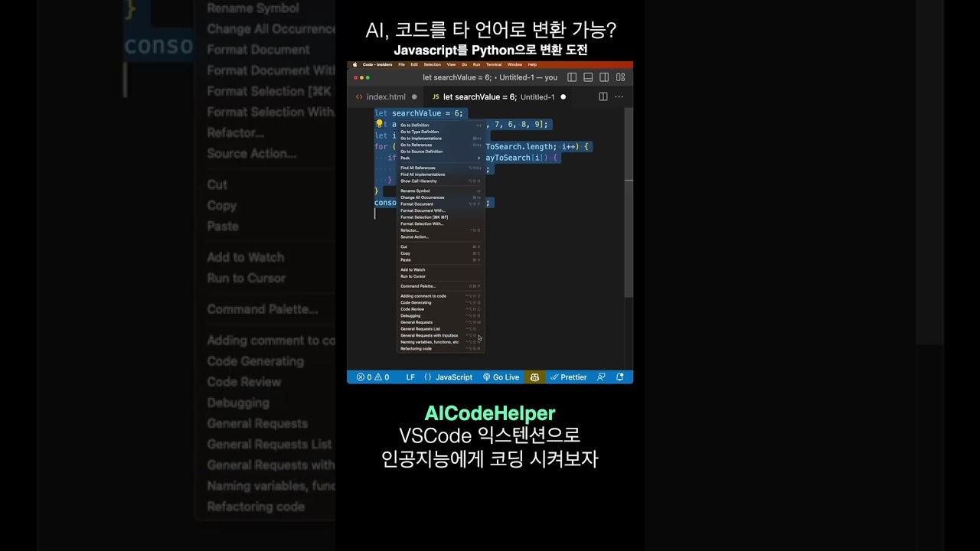Click the Copilot status bar icon
The width and height of the screenshot is (980, 551).
534,377
